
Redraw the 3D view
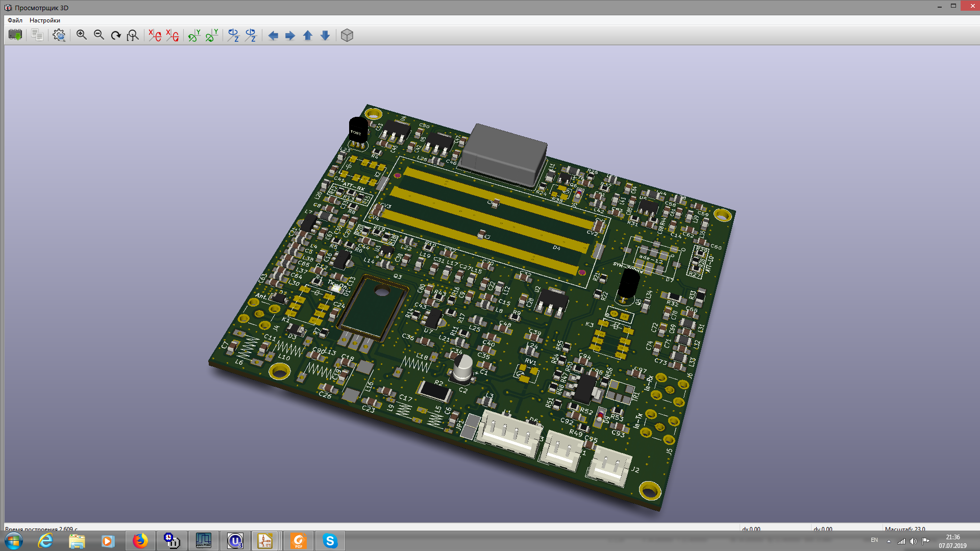click(x=116, y=35)
